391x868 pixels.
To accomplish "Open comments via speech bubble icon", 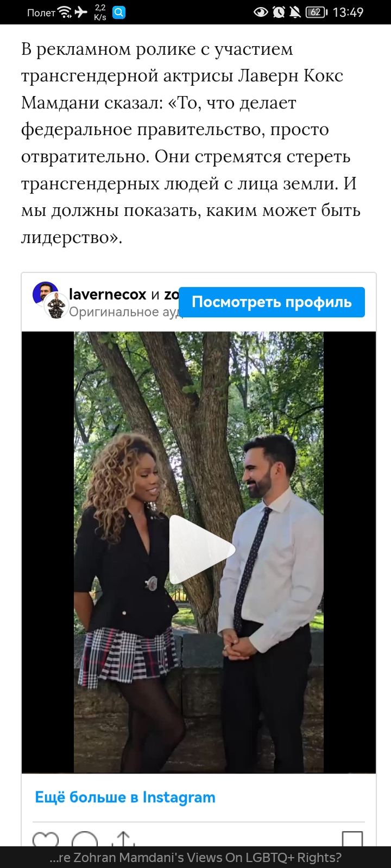I will point(85,839).
